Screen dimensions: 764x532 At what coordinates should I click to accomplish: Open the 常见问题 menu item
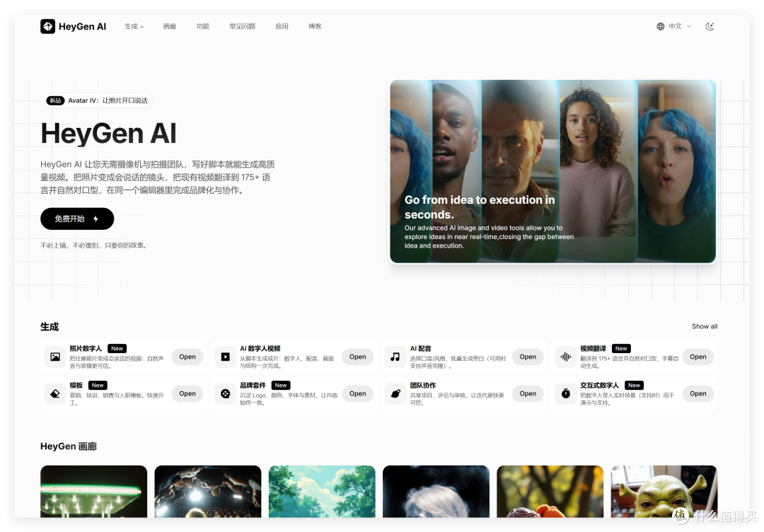(242, 26)
